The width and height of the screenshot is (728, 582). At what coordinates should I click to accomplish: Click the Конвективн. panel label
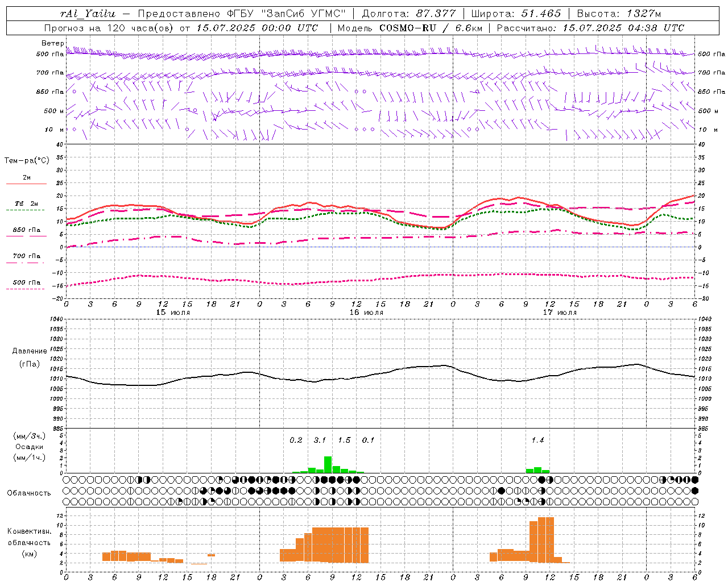[30, 531]
